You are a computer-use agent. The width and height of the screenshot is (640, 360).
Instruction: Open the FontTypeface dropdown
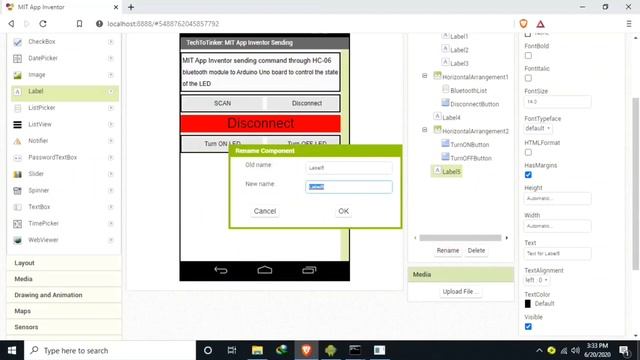click(538, 128)
